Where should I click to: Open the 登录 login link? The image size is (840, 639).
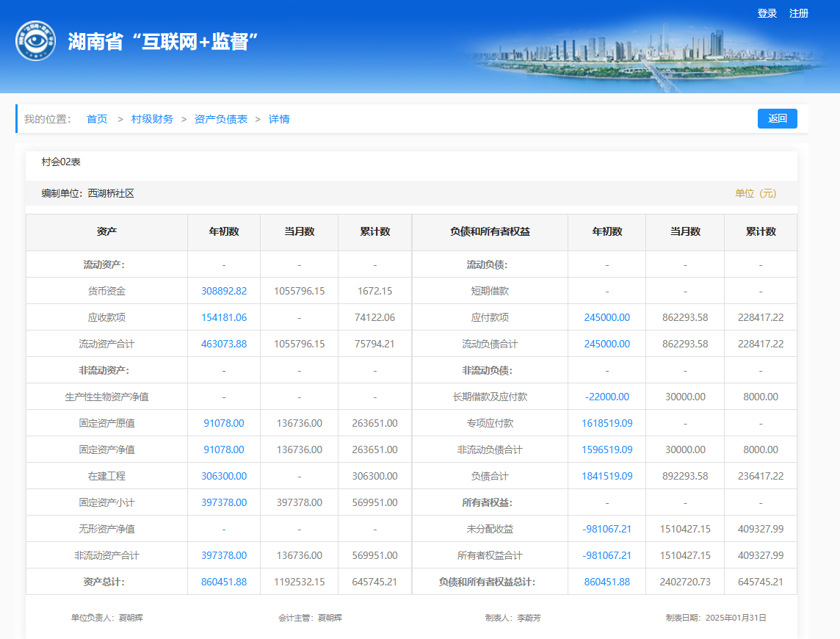click(x=767, y=13)
